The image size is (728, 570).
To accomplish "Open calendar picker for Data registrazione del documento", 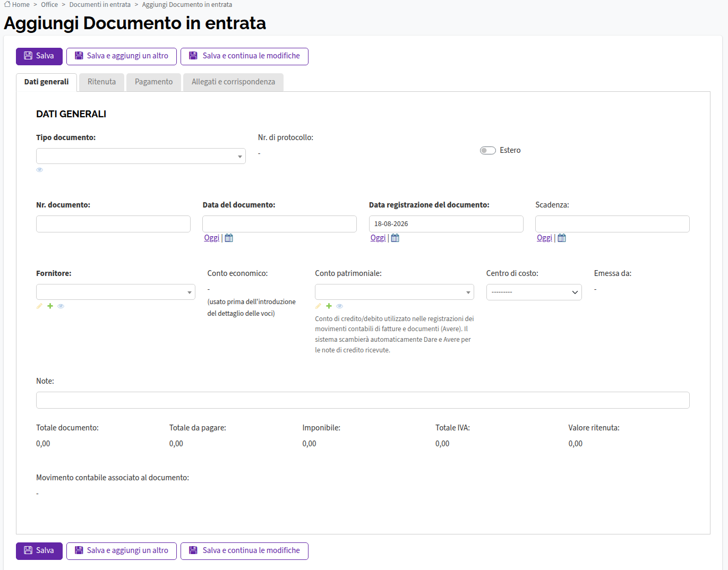I will (395, 238).
